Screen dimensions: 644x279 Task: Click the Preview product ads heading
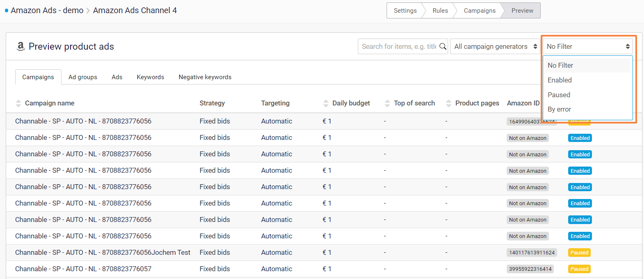(x=71, y=46)
